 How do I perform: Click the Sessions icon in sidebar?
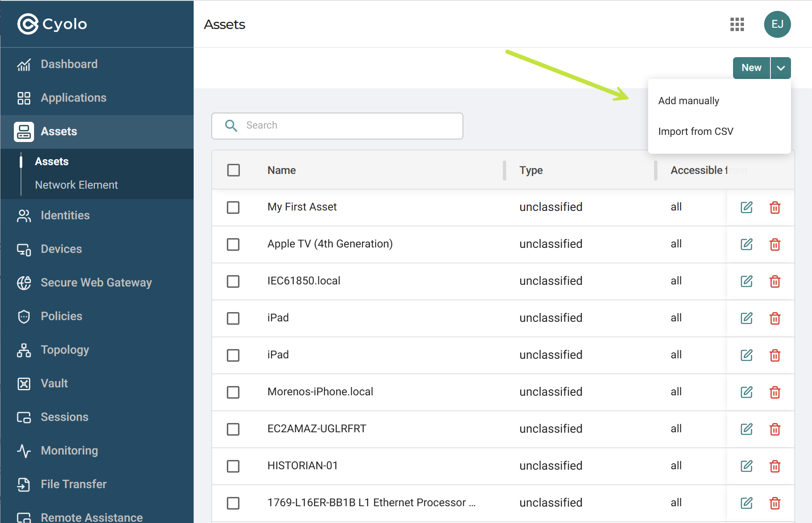[x=24, y=417]
